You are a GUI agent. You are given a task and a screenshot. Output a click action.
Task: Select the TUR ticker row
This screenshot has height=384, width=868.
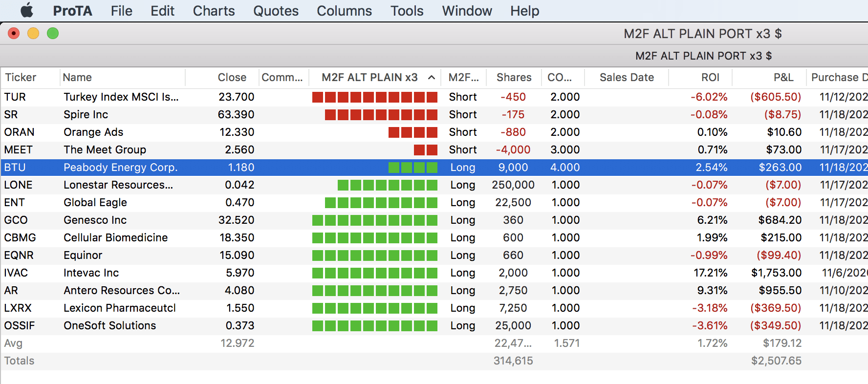[434, 97]
